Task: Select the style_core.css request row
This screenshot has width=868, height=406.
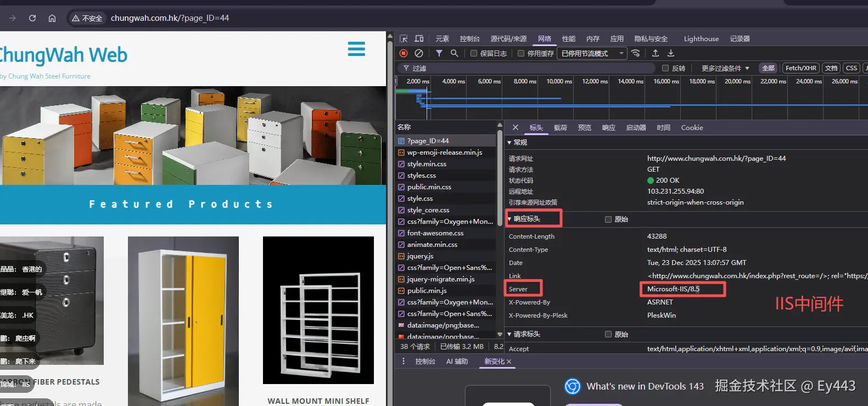Action: [x=446, y=210]
